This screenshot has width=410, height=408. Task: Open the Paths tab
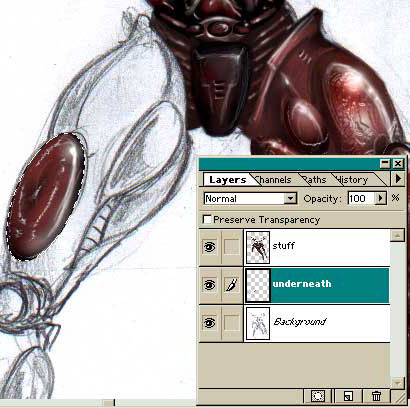tap(315, 180)
